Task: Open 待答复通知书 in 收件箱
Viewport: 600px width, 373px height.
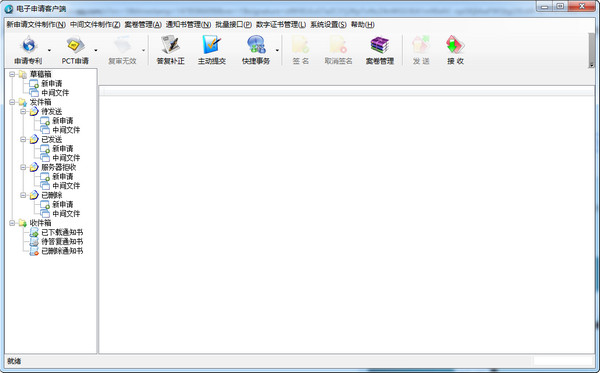Action: [62, 241]
